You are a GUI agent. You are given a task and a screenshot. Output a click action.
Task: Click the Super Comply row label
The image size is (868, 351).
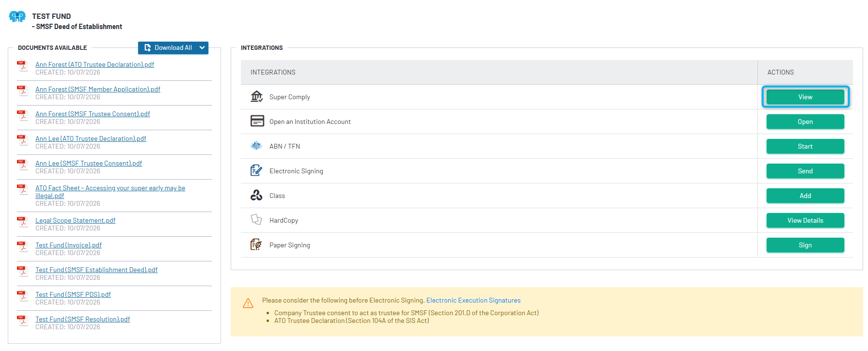[289, 97]
